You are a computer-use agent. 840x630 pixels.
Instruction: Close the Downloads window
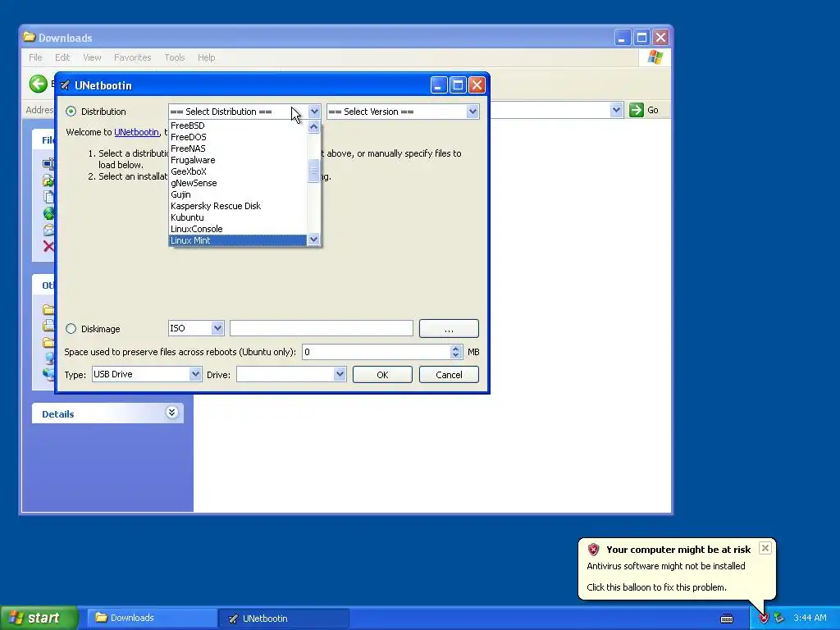coord(661,38)
